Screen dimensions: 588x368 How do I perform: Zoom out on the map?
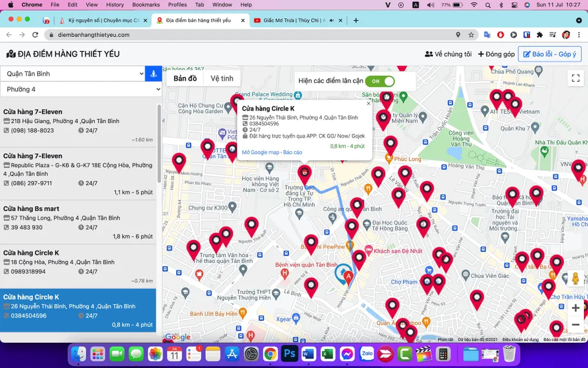click(575, 324)
